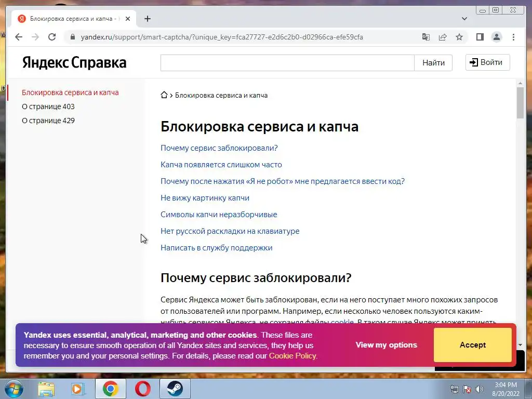Open Steam from the taskbar

pyautogui.click(x=175, y=389)
